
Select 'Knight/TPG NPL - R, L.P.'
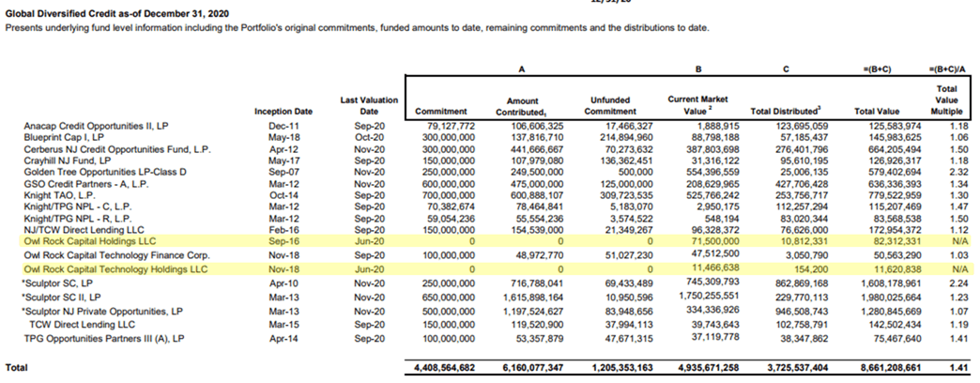tap(78, 218)
